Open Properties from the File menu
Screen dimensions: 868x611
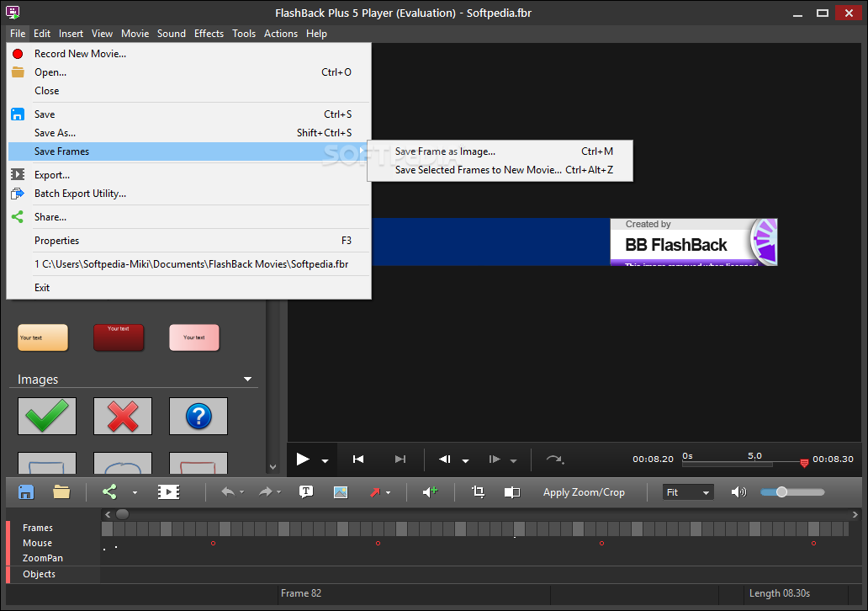coord(188,241)
